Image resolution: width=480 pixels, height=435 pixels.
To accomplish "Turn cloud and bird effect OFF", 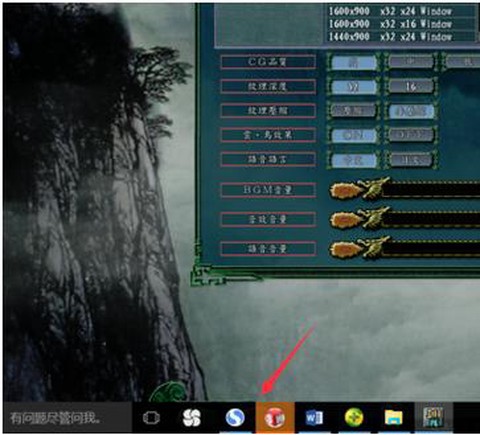I will (x=411, y=135).
